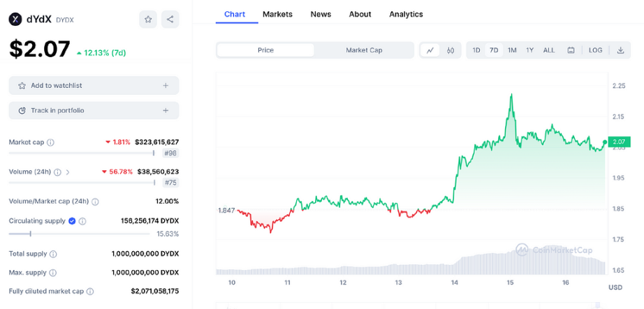This screenshot has height=309, width=644.
Task: Click the info icon beside Market cap
Action: [x=51, y=142]
